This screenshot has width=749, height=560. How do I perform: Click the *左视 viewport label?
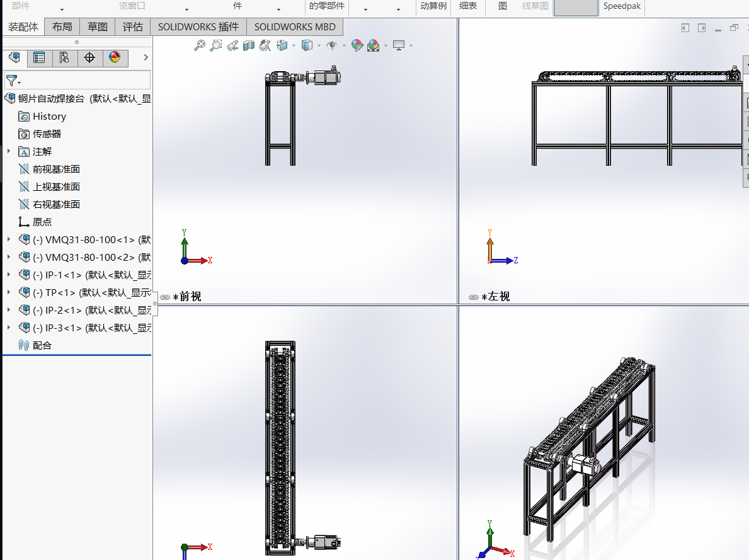click(x=496, y=297)
